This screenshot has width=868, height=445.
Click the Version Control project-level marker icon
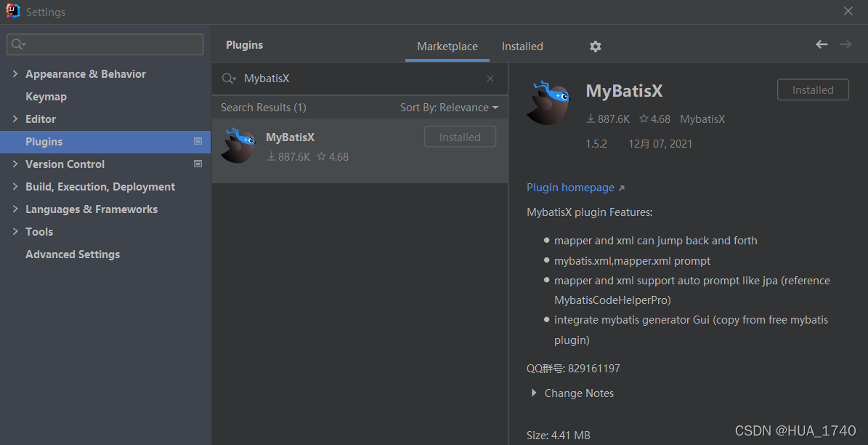198,164
